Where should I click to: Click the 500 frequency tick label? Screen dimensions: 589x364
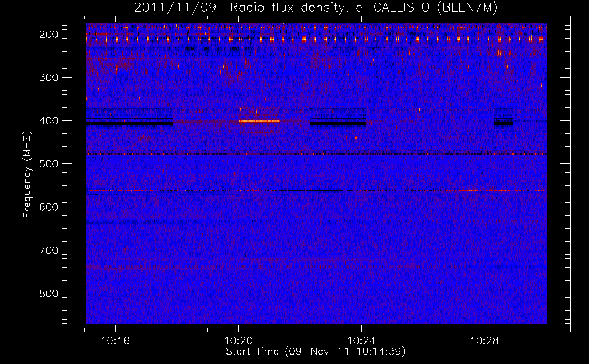point(49,164)
